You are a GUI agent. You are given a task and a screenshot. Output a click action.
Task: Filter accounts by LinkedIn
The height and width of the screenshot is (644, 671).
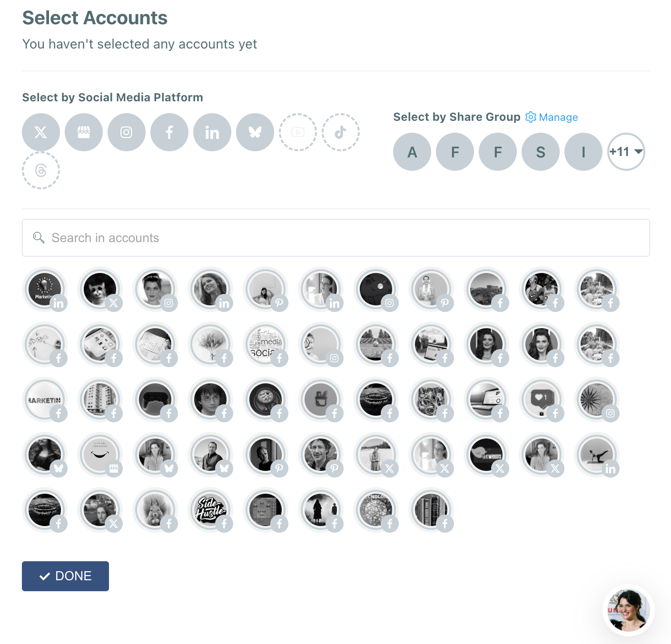click(x=212, y=132)
